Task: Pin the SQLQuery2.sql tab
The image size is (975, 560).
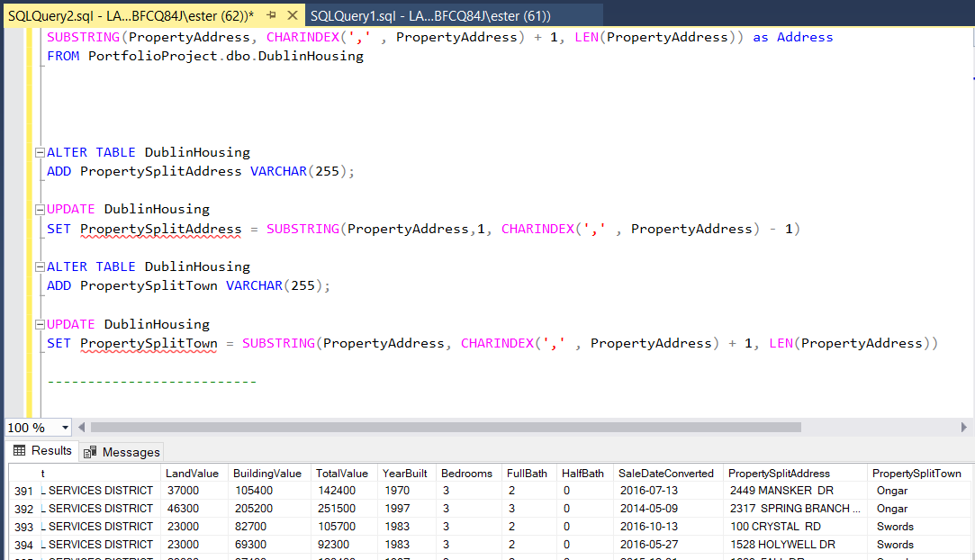Action: click(271, 15)
